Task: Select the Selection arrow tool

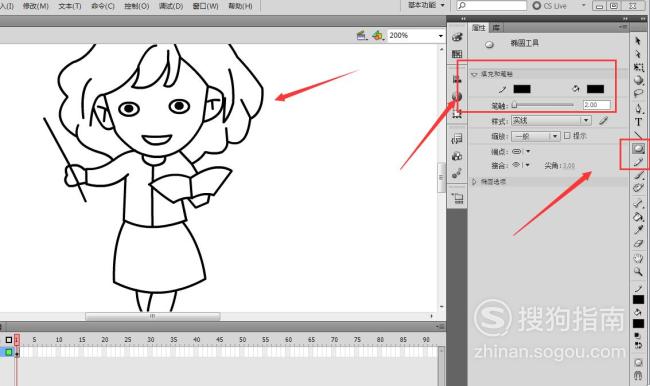Action: coord(638,41)
